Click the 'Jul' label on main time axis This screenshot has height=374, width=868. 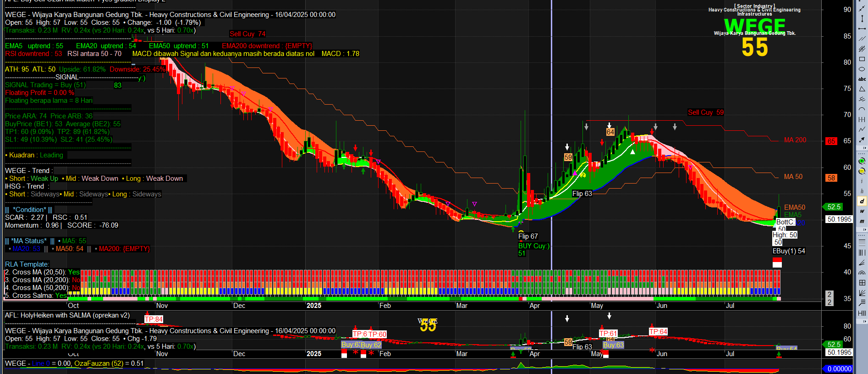730,306
